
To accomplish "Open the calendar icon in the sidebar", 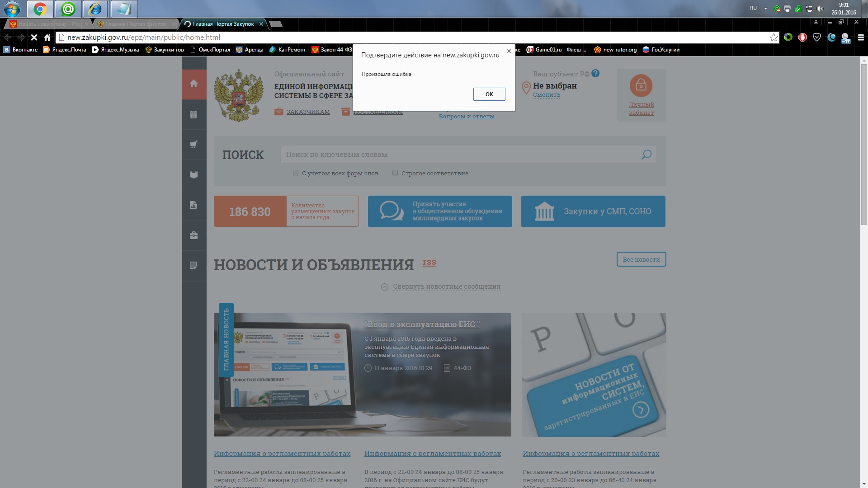I will coord(193,115).
